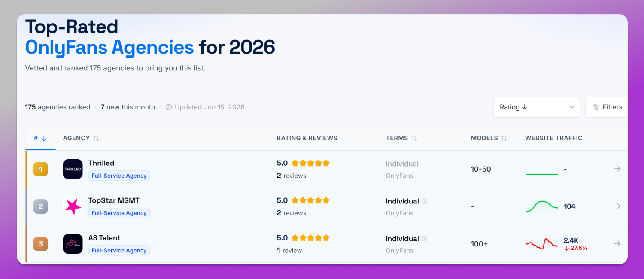Sort table by Agency column
This screenshot has width=644, height=279.
tap(81, 138)
